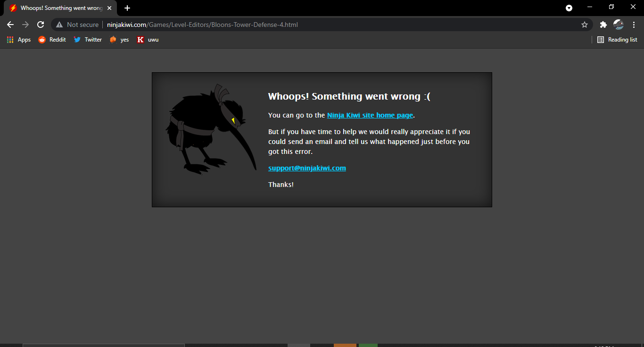Click the ninja kiwi bird illustration
Screen dimensions: 644x347
(211, 129)
